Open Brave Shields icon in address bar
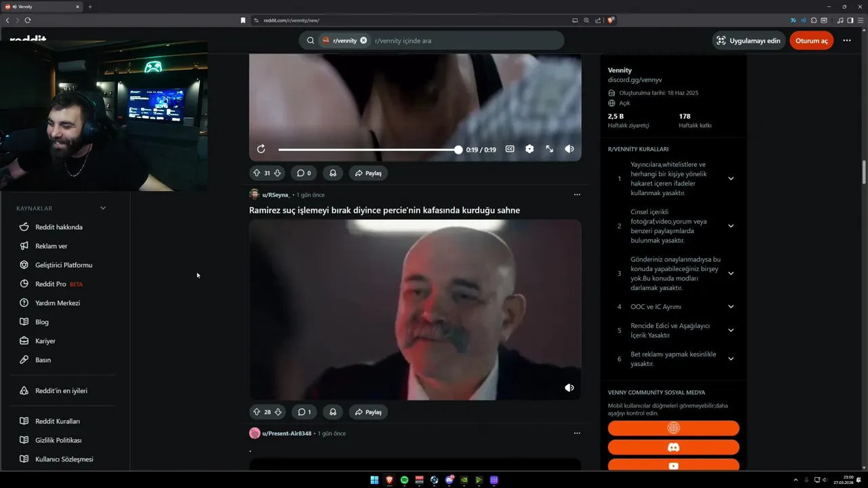This screenshot has height=488, width=868. tap(611, 20)
